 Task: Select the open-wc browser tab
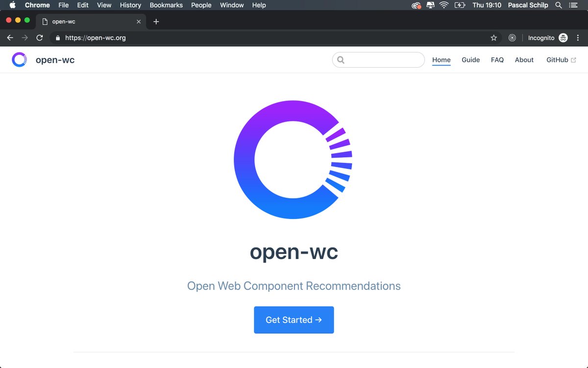(x=91, y=22)
